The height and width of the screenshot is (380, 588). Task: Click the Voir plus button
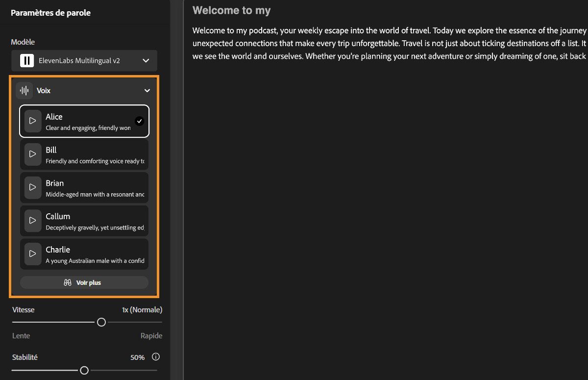pos(84,283)
